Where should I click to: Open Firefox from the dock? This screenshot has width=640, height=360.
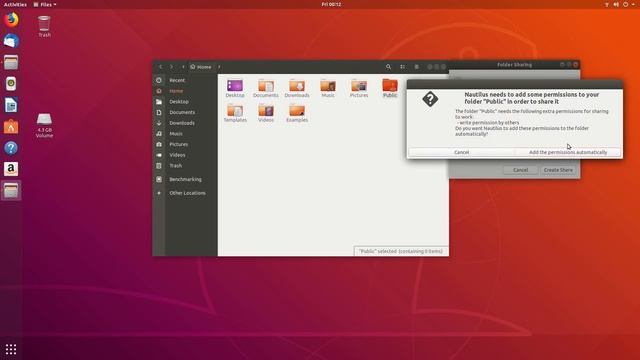click(11, 20)
